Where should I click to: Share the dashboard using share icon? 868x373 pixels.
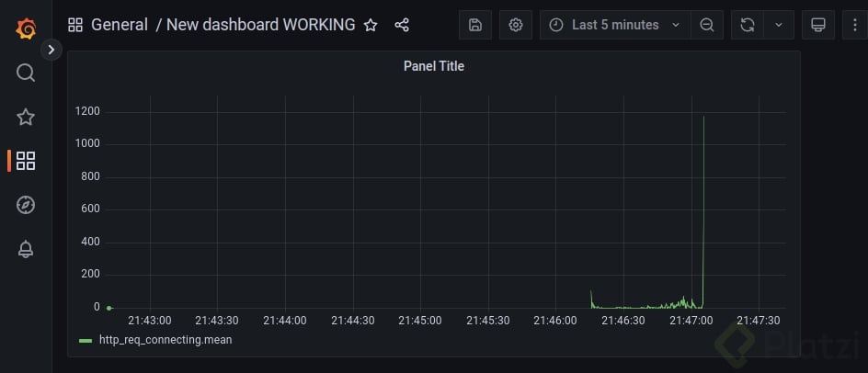tap(402, 25)
